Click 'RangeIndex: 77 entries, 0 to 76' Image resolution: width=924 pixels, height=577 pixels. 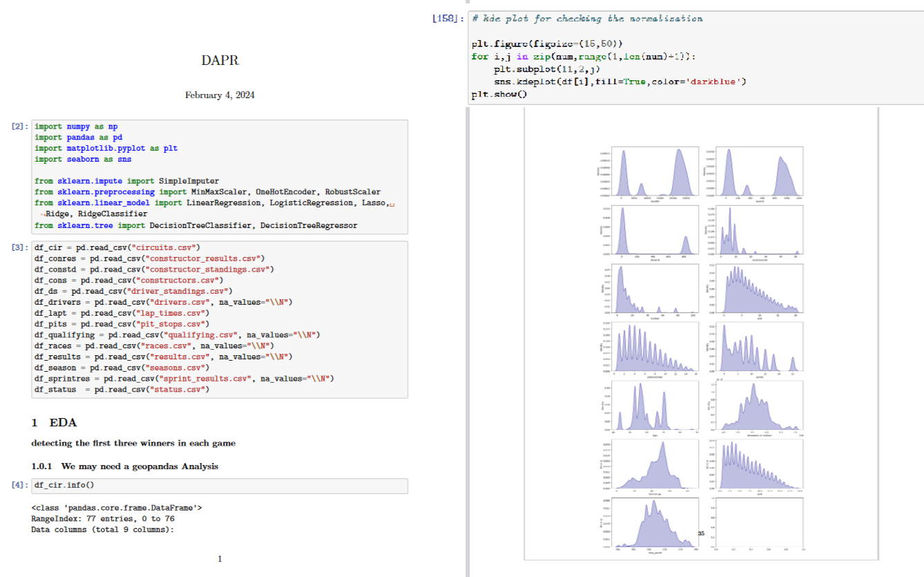point(103,518)
